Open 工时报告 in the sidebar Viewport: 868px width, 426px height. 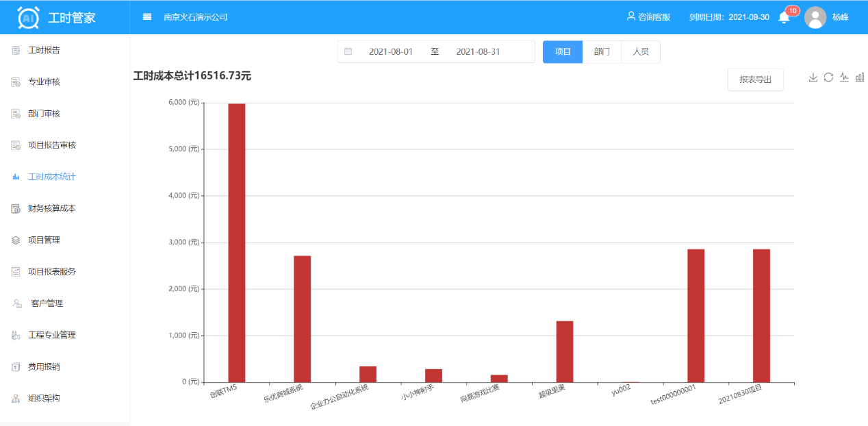44,50
